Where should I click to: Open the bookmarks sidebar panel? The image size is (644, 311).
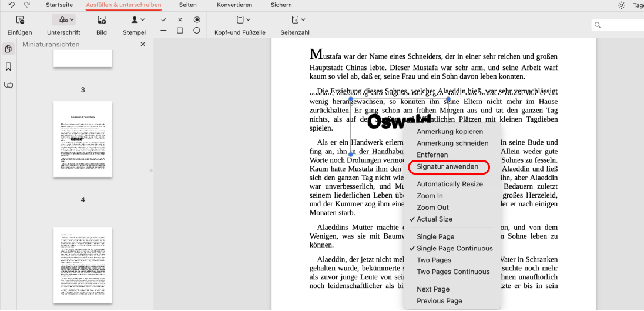point(8,67)
